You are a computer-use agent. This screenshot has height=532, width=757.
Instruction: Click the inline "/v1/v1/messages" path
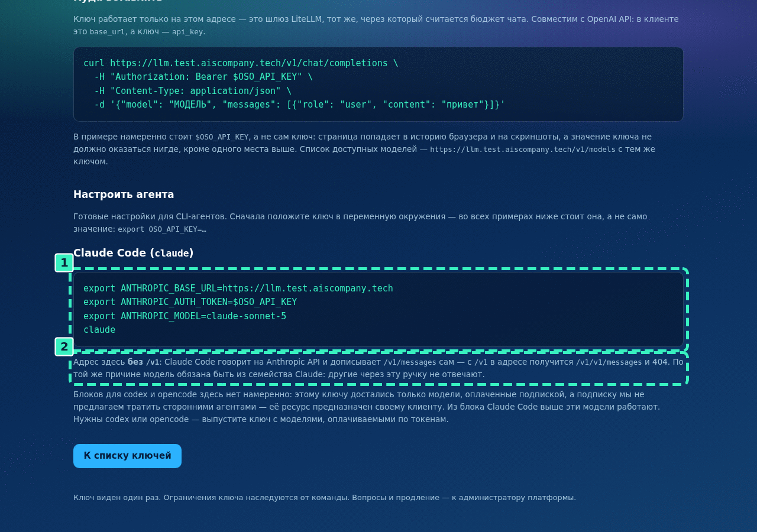click(609, 362)
